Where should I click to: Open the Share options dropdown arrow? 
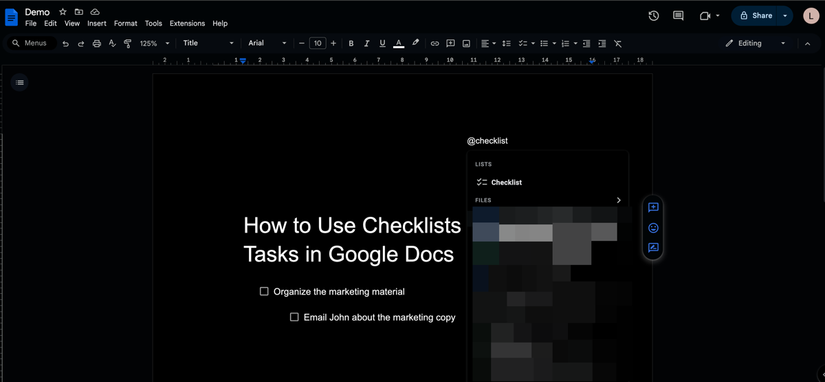[x=785, y=16]
